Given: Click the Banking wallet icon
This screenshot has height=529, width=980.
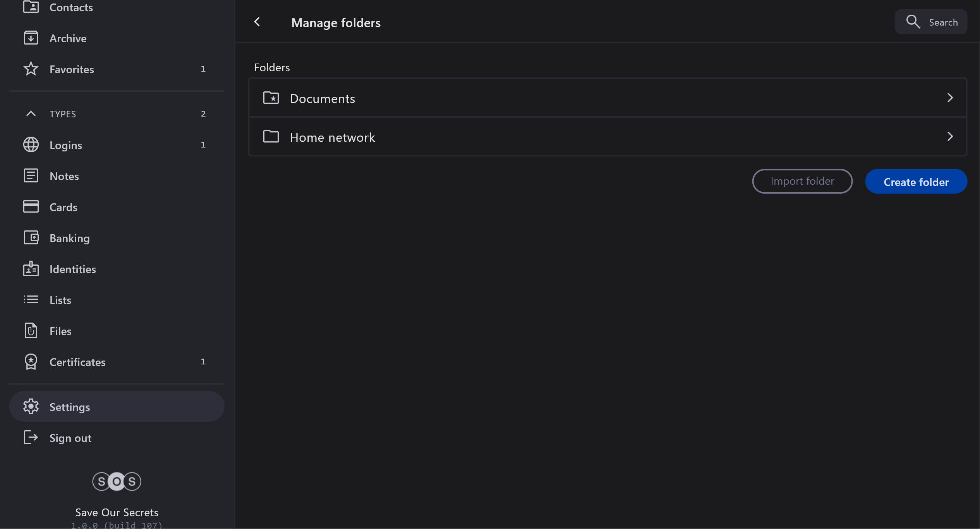Looking at the screenshot, I should click(x=31, y=238).
